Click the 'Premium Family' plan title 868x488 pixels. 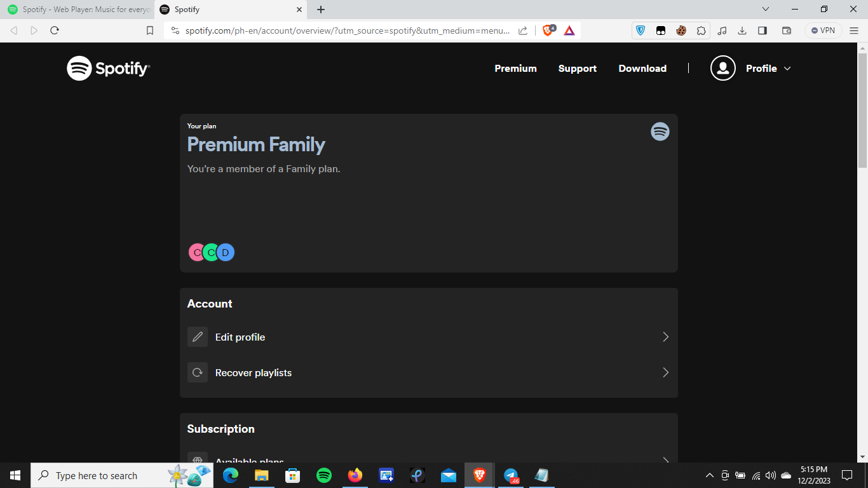tap(256, 145)
